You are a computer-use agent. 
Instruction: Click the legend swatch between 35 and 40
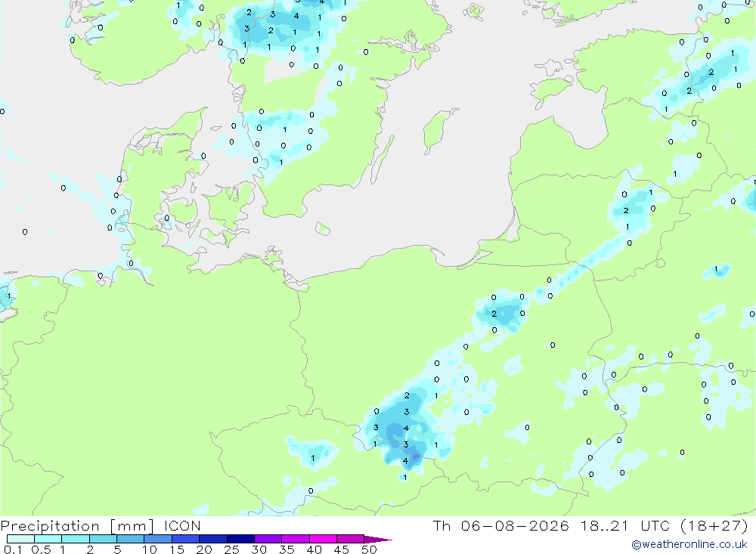[296, 539]
